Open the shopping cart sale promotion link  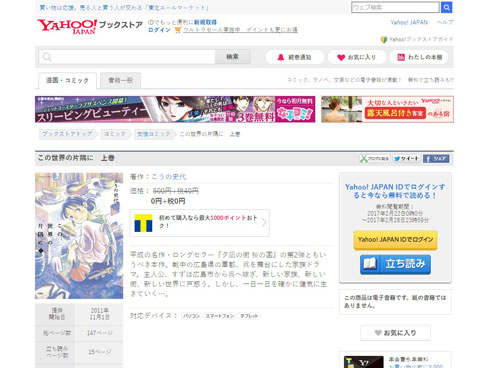tap(236, 30)
